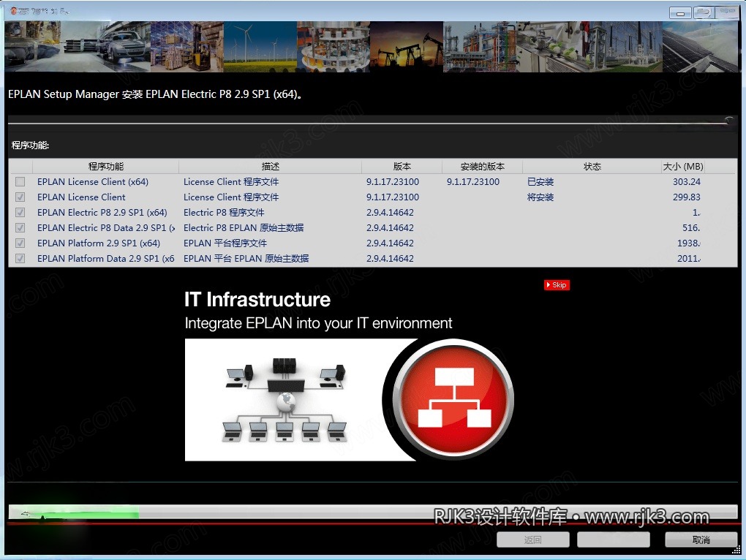Click EPLAN 平台 EPLAN 原始主数据 description
The height and width of the screenshot is (560, 746).
[x=246, y=259]
